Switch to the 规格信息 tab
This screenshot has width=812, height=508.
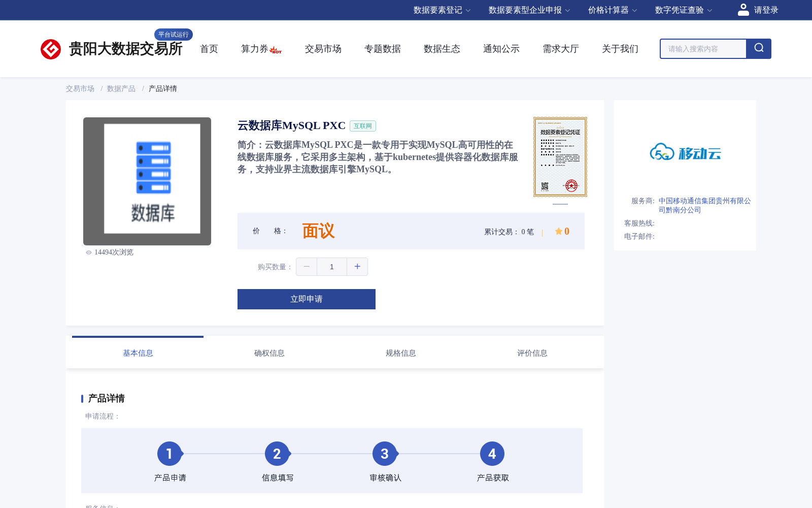tap(400, 353)
